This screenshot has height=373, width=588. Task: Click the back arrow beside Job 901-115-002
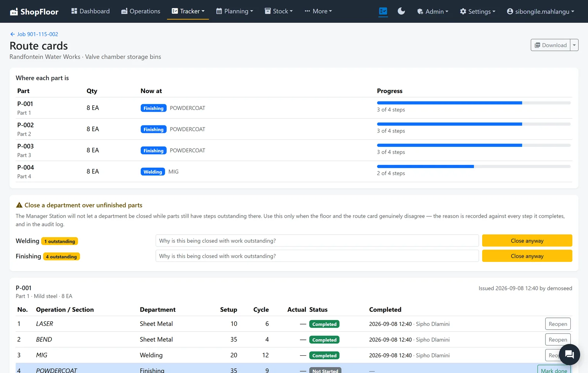tap(12, 34)
